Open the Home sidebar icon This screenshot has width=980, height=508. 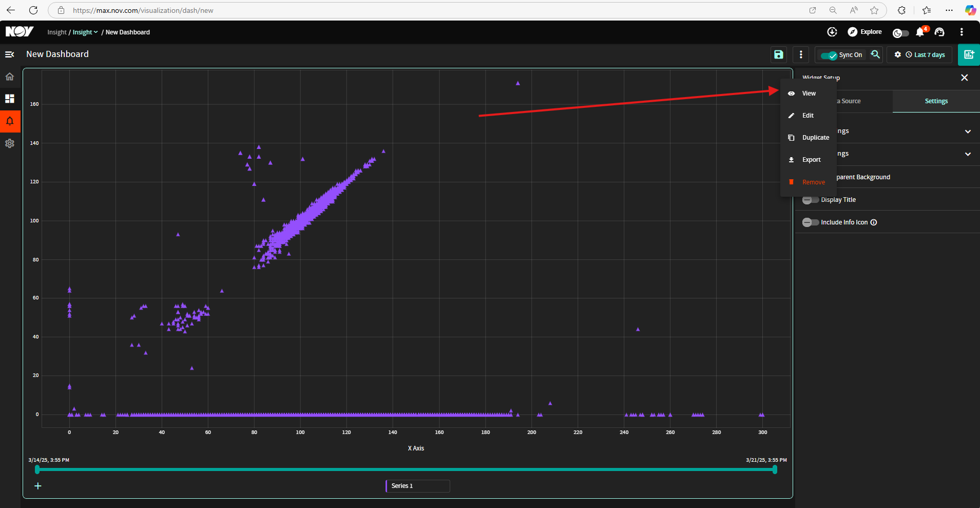(x=10, y=77)
